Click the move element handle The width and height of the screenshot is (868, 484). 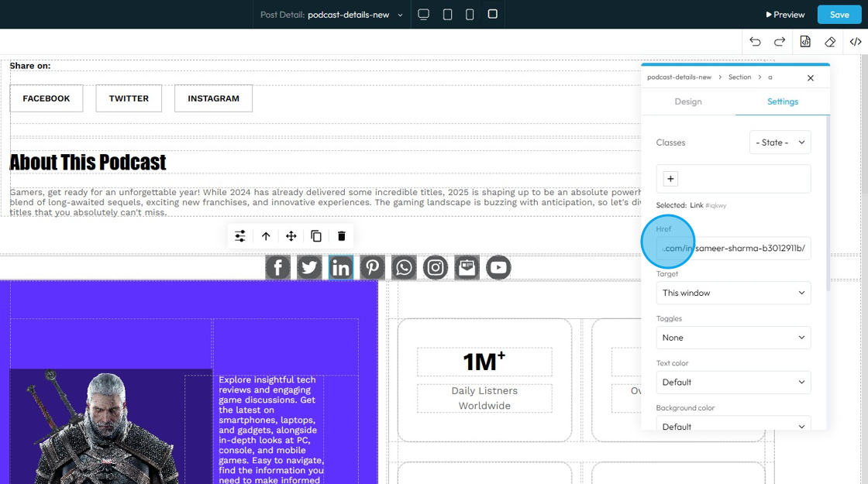pos(291,236)
